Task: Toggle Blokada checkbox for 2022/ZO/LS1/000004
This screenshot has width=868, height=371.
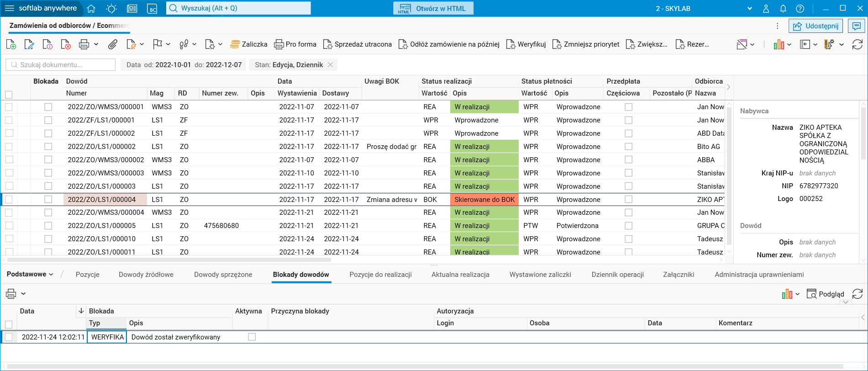Action: (x=48, y=199)
